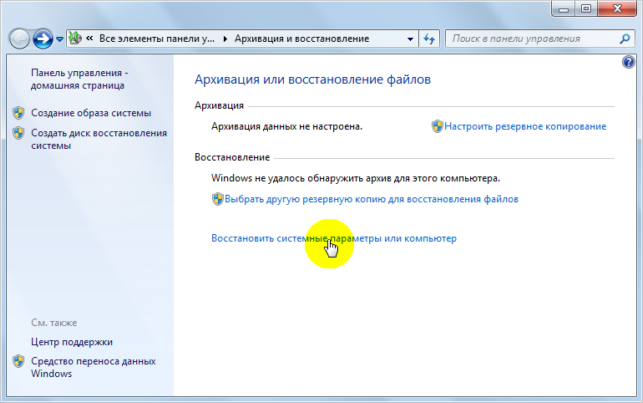
Task: Click the magnifier search icon
Action: click(625, 39)
